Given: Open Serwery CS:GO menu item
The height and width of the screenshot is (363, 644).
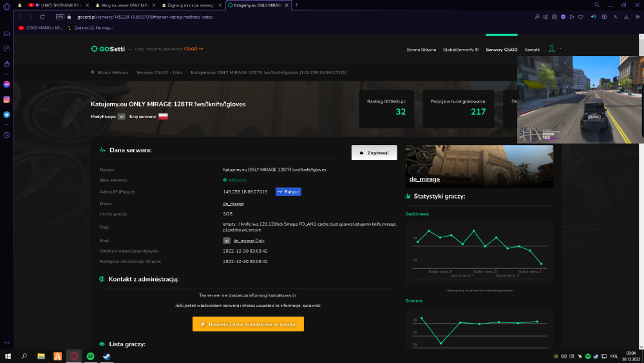Looking at the screenshot, I should tap(502, 50).
